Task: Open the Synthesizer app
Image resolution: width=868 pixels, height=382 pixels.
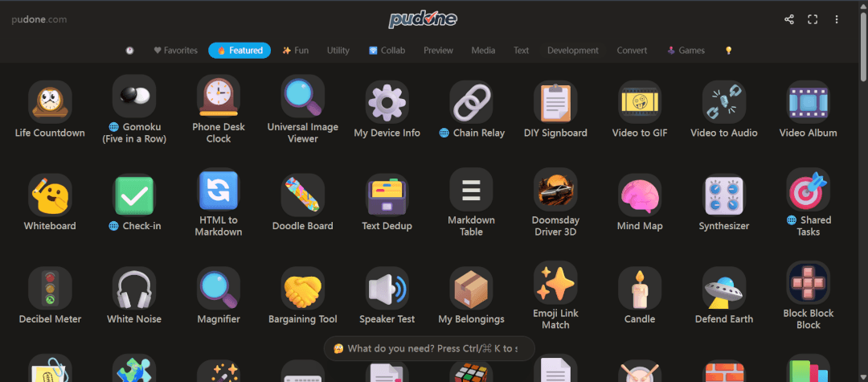Action: (723, 195)
